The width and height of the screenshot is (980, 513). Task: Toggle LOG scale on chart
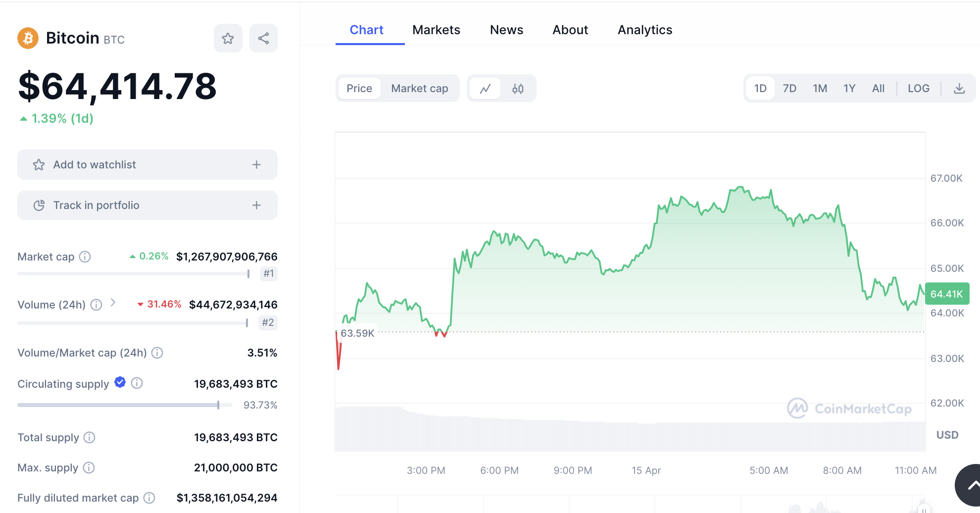coord(918,89)
